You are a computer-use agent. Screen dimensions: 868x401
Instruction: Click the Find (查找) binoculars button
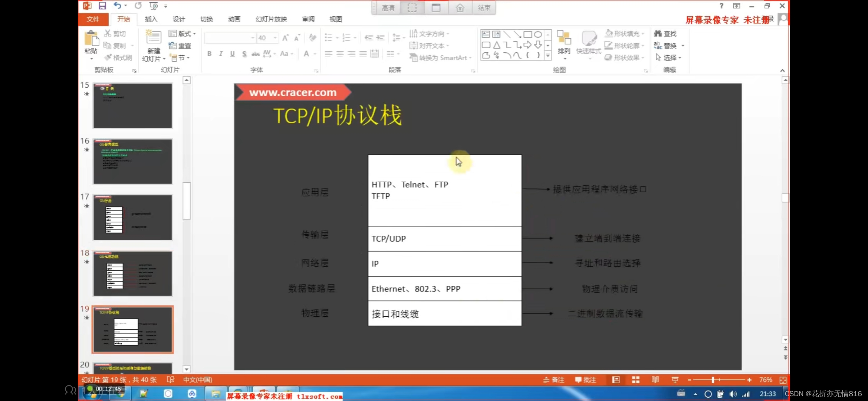pos(665,34)
